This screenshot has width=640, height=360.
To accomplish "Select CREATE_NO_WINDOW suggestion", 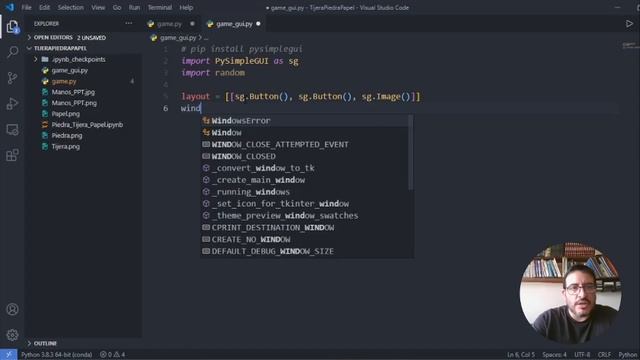I will 305,239.
